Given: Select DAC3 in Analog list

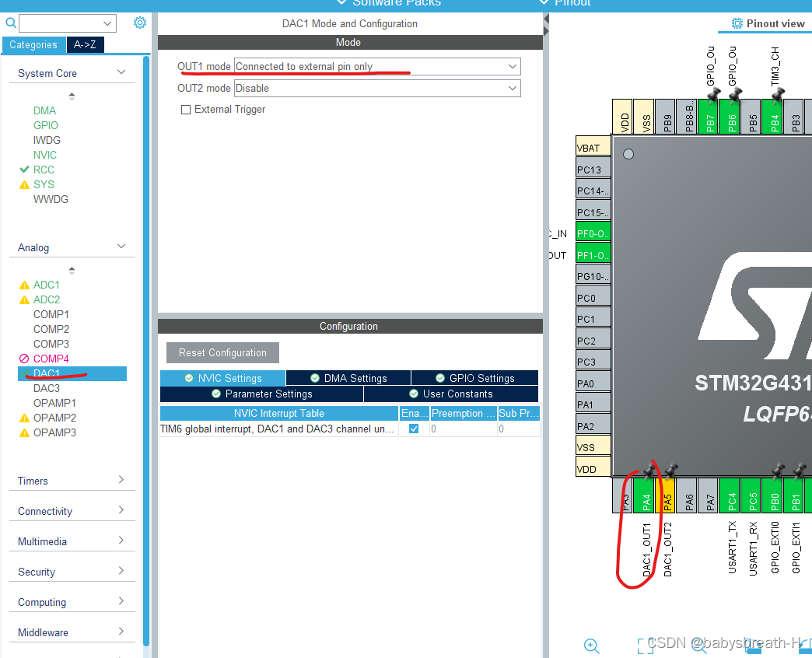Looking at the screenshot, I should coord(47,388).
